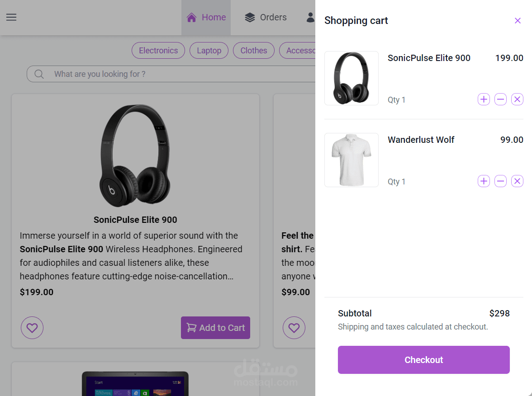Go to the Home tab
The image size is (532, 396).
[x=206, y=18]
